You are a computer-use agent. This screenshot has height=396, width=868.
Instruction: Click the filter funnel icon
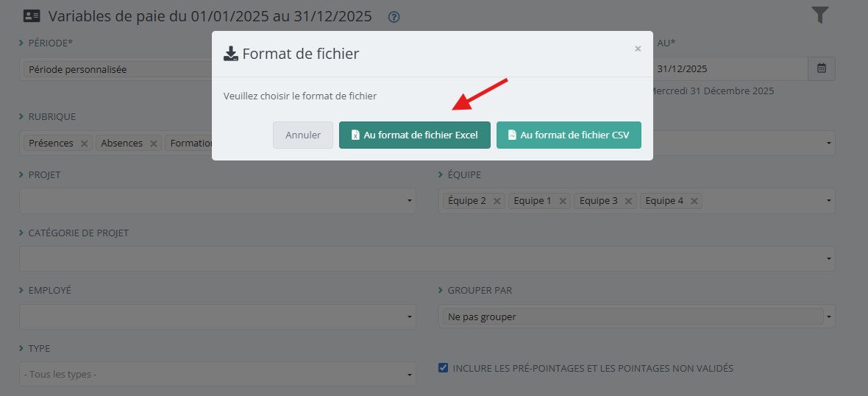pyautogui.click(x=820, y=15)
